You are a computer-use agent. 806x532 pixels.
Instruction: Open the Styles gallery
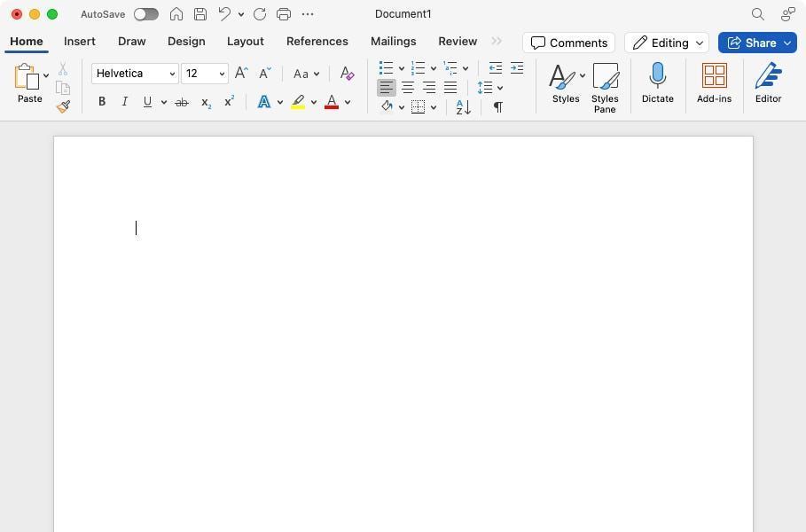click(x=565, y=83)
